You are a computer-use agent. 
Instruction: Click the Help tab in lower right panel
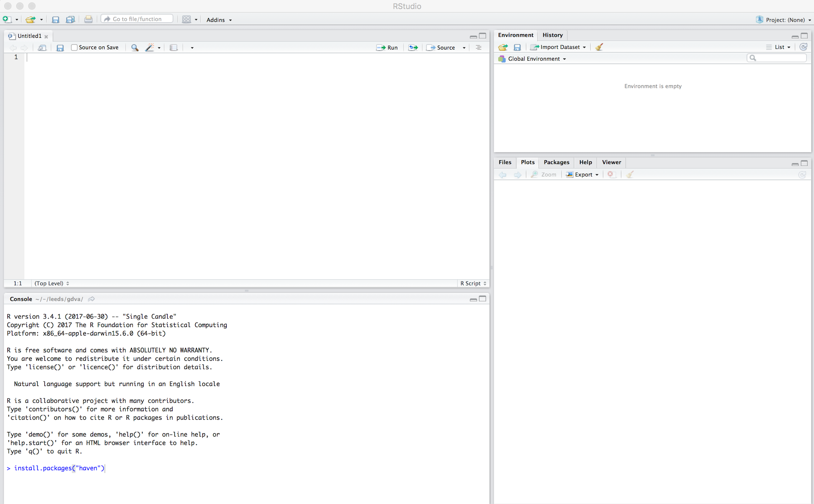(x=585, y=162)
